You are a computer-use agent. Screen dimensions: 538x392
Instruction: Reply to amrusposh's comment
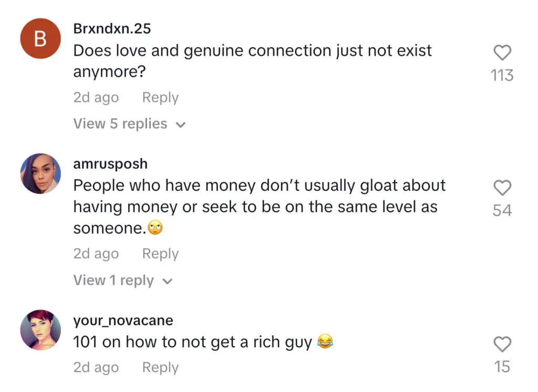pos(160,254)
